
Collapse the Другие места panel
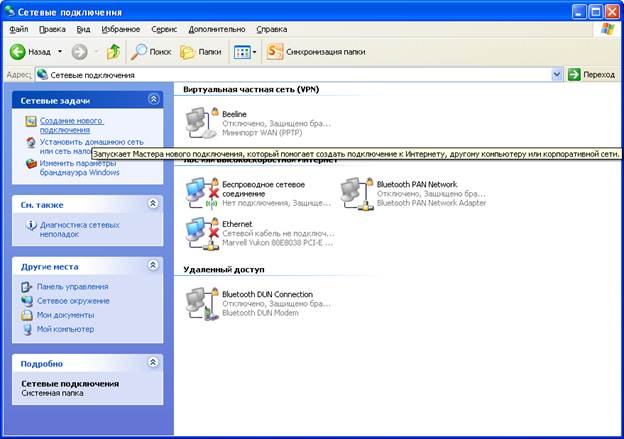(x=153, y=265)
